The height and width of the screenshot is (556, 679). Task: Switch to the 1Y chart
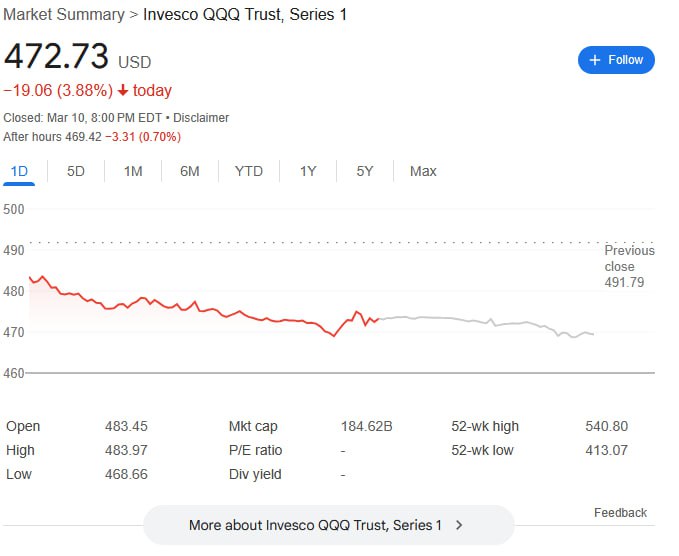308,171
